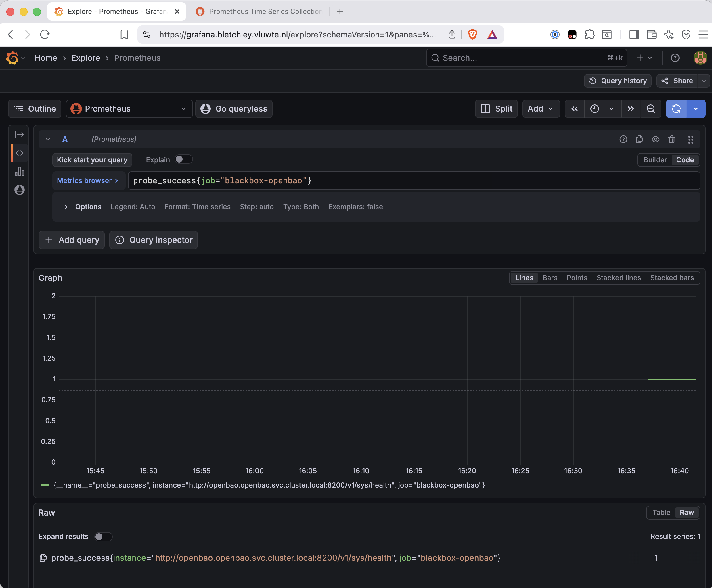The height and width of the screenshot is (588, 712).
Task: Delete query A with the trash icon
Action: [x=672, y=139]
